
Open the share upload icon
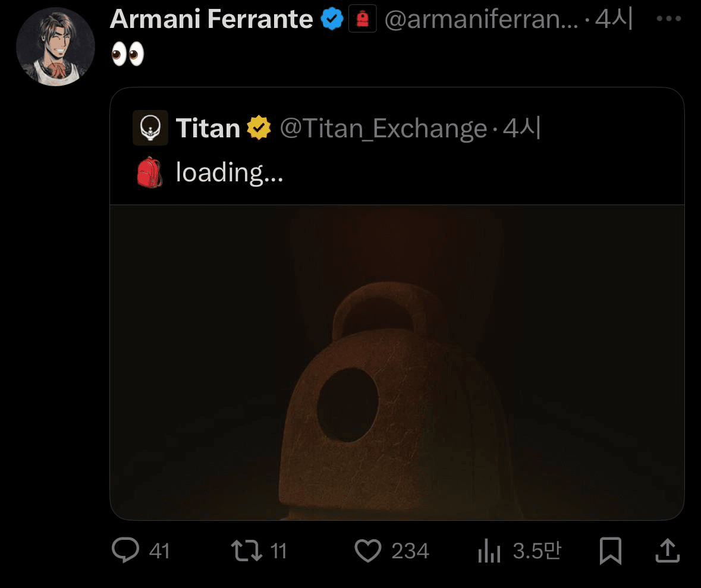coord(667,551)
